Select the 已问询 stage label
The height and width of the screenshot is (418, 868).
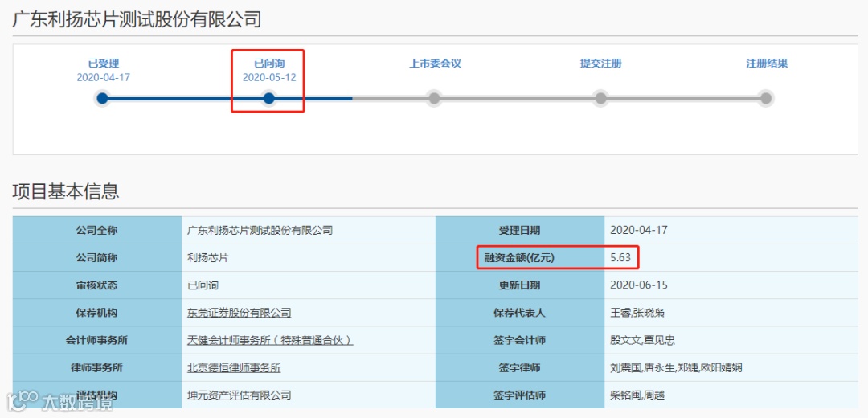(269, 64)
